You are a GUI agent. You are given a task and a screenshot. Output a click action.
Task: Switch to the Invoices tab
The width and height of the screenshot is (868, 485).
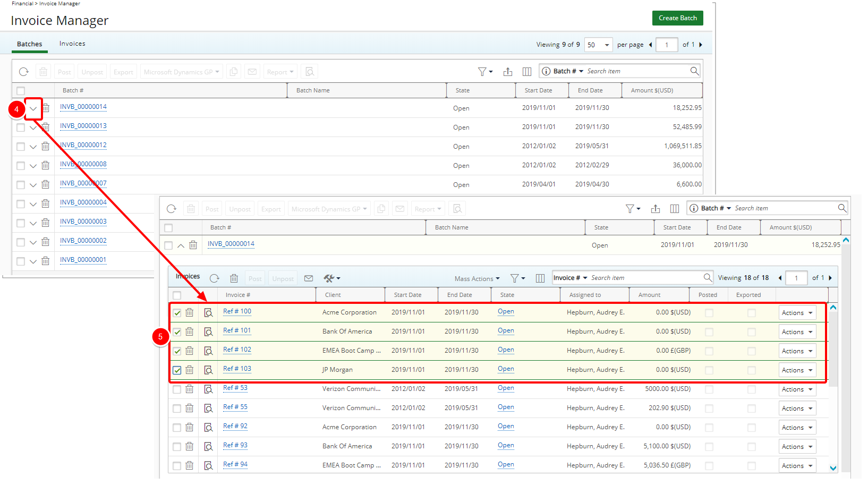[x=72, y=44]
